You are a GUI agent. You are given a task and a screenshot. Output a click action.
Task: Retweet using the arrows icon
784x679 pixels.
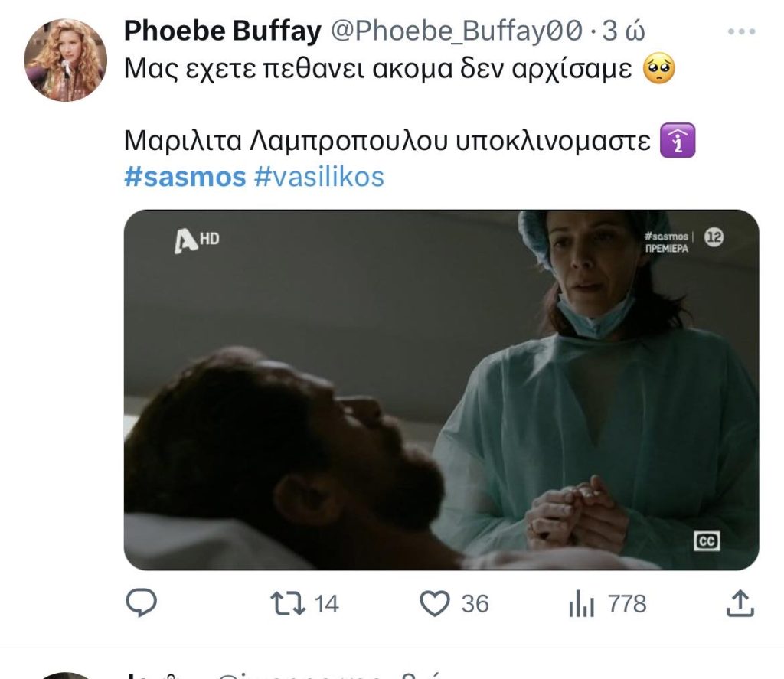click(288, 603)
